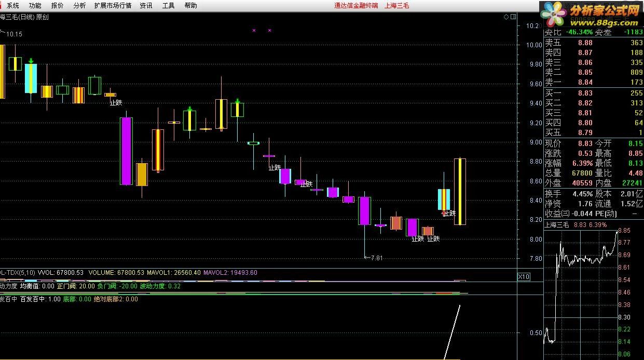Open the 功能 menu

(35, 6)
